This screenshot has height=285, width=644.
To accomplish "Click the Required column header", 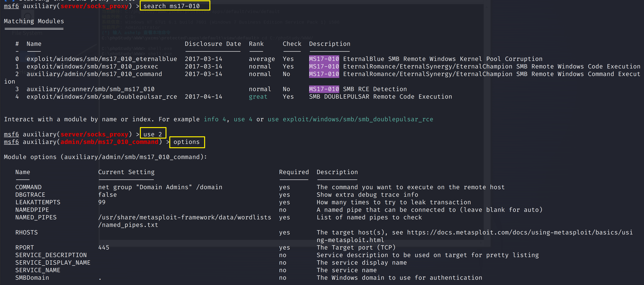I will 294,172.
